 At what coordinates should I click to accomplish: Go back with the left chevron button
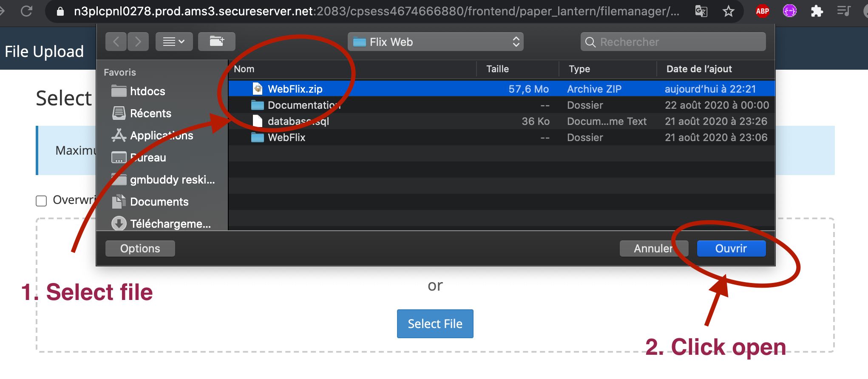click(116, 42)
